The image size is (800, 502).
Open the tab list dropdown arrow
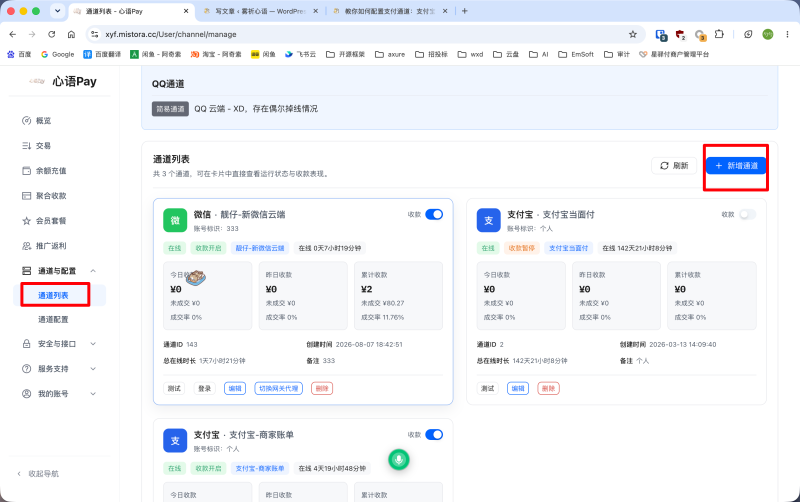[x=58, y=11]
